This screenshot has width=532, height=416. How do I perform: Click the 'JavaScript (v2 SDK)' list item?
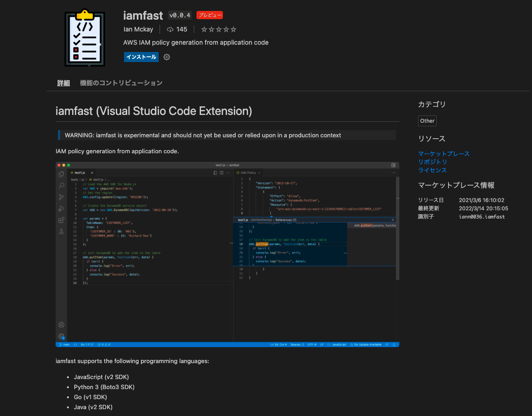tap(102, 377)
